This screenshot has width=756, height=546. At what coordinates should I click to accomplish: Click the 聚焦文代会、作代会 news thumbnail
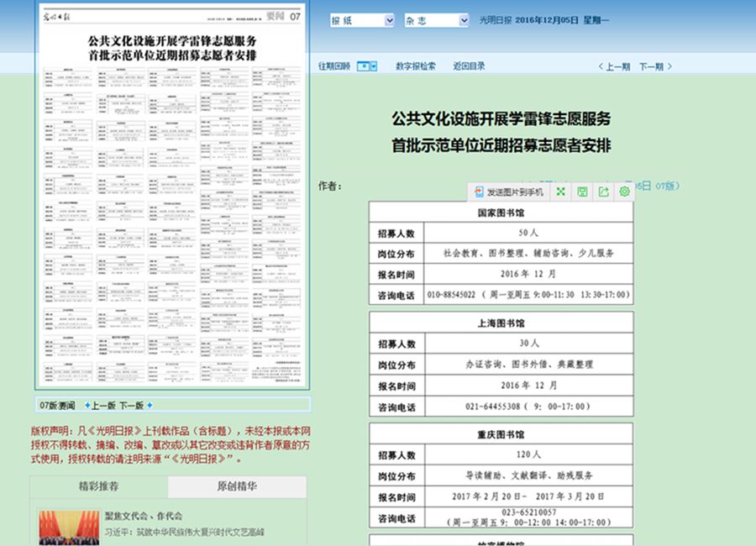click(69, 528)
